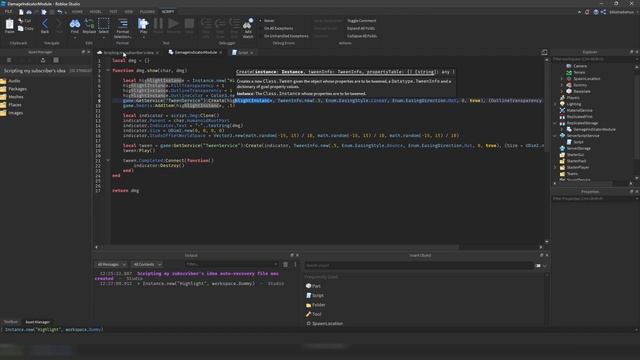Expand the SpawnLocation tree node
This screenshot has width=640, height=360.
(562, 78)
